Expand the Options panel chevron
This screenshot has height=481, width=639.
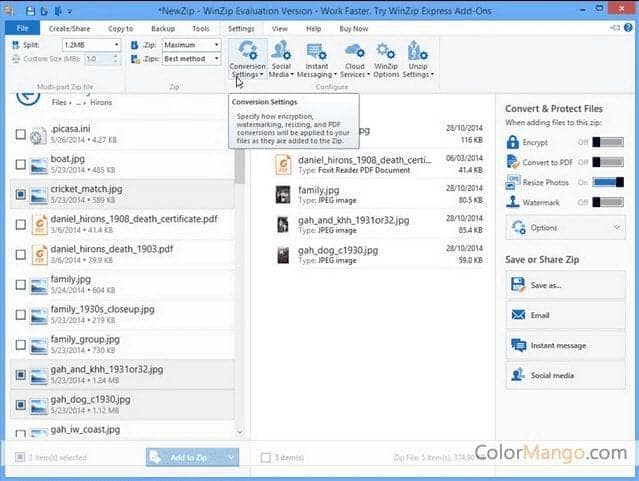[x=617, y=227]
